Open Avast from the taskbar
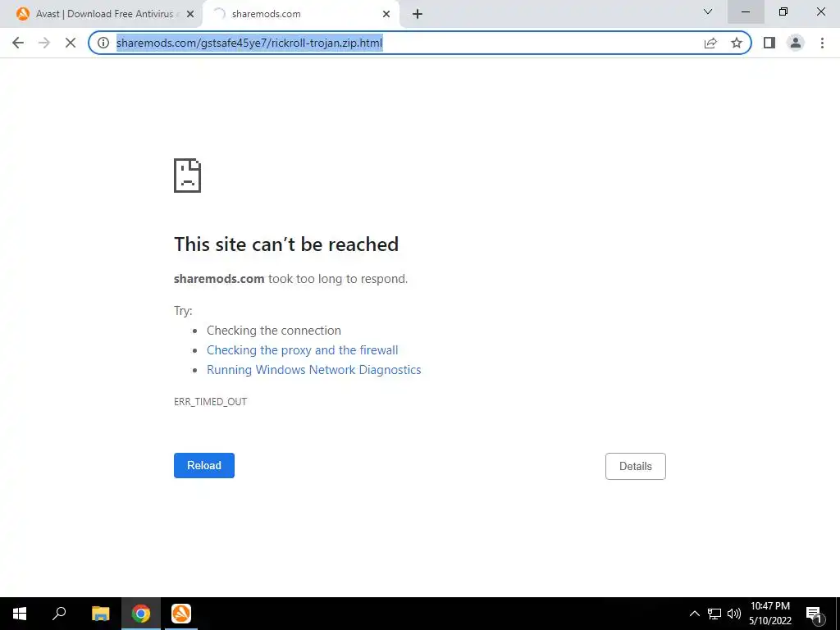The image size is (840, 630). pos(181,614)
